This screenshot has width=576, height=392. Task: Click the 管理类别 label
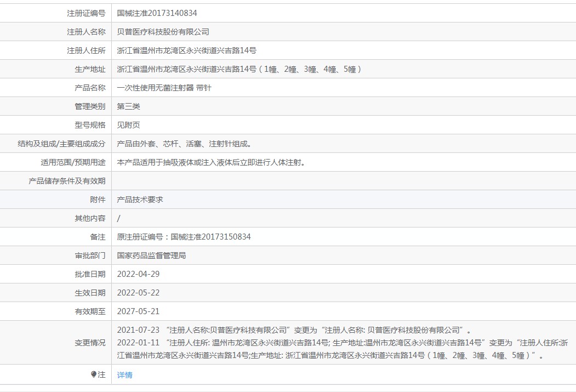point(90,106)
